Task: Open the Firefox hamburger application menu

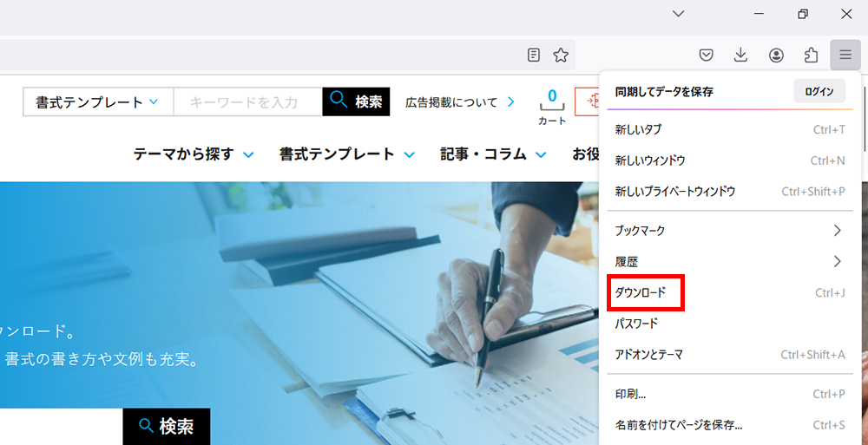Action: (845, 55)
